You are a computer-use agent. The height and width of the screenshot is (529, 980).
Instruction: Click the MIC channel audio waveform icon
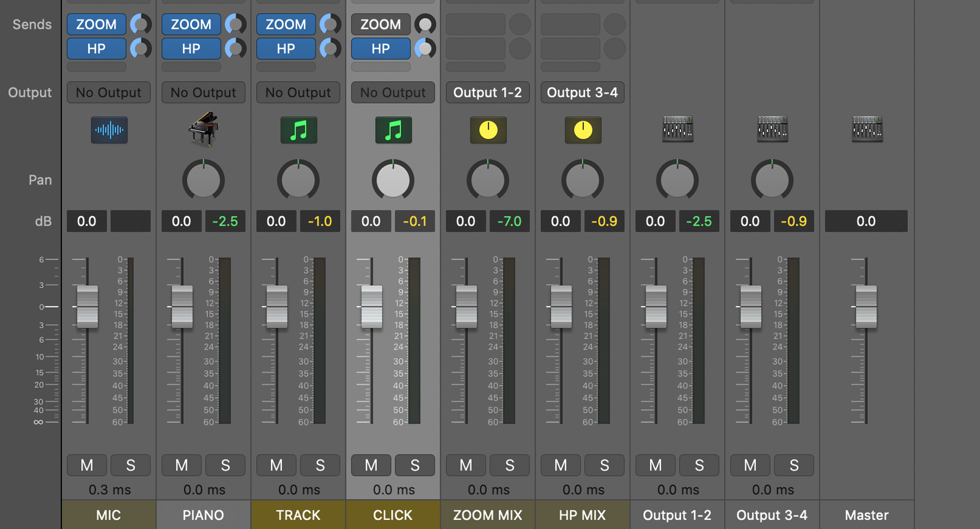click(x=109, y=130)
